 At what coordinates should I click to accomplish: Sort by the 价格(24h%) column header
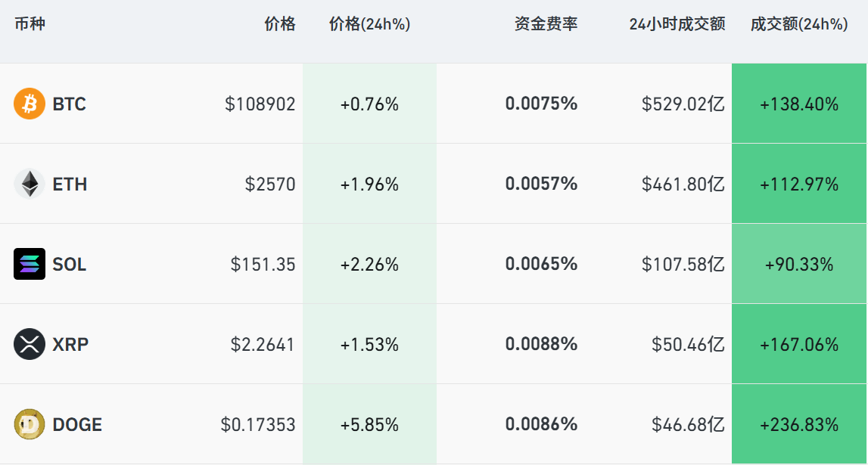coord(369,24)
